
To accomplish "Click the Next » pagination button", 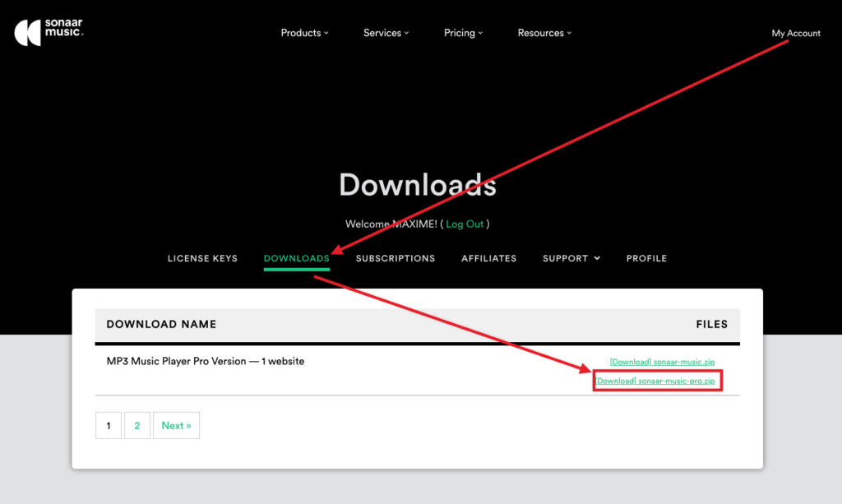I will 176,425.
